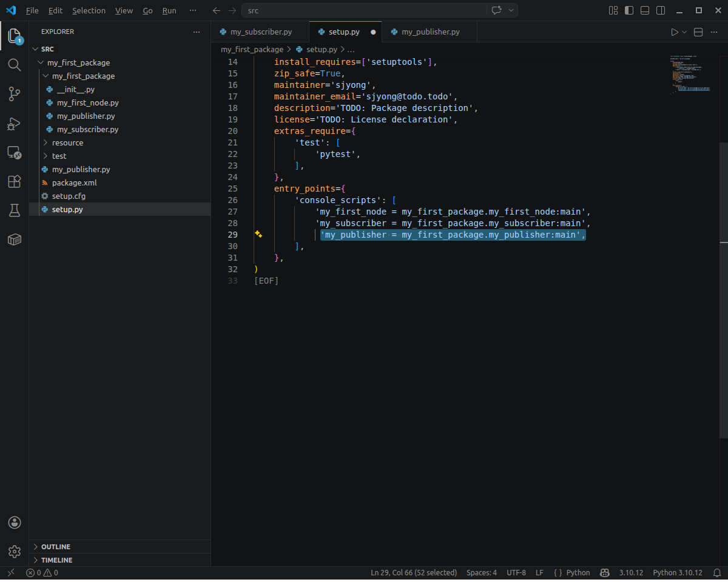Open the Edit menu
Screen dimensions: 728x585
tap(55, 10)
